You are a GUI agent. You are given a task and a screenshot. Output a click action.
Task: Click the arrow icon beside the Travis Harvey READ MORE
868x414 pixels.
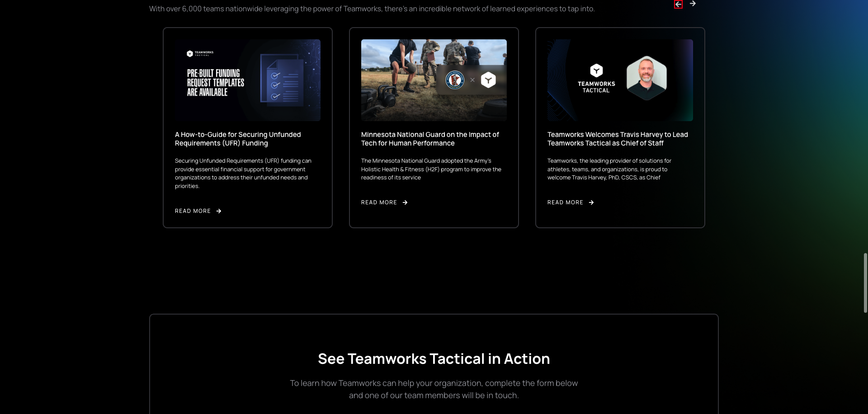tap(591, 202)
